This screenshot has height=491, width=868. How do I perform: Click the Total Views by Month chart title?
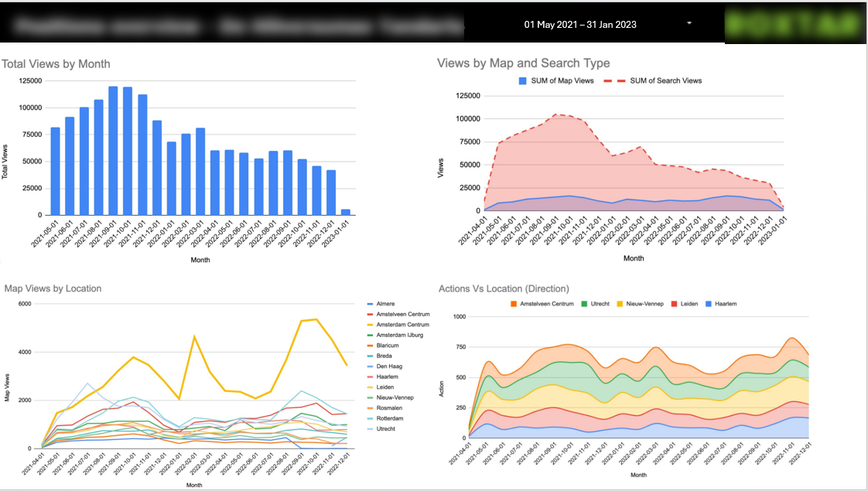tap(56, 64)
